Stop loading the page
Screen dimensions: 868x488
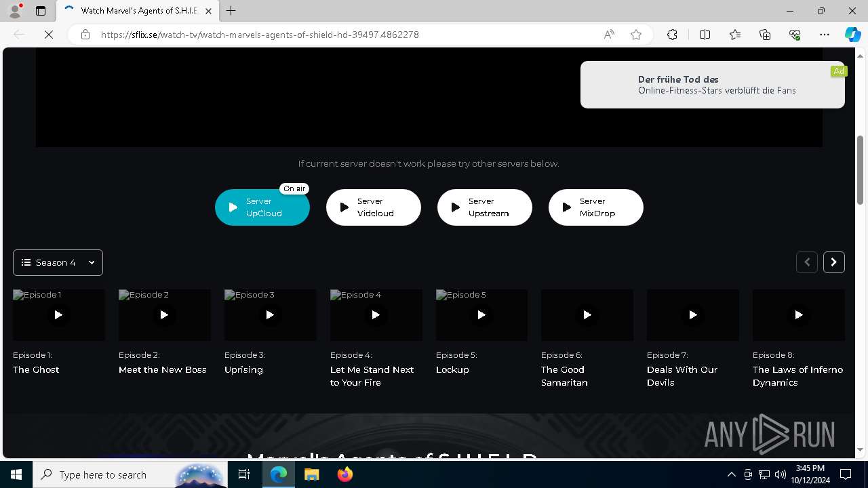49,35
